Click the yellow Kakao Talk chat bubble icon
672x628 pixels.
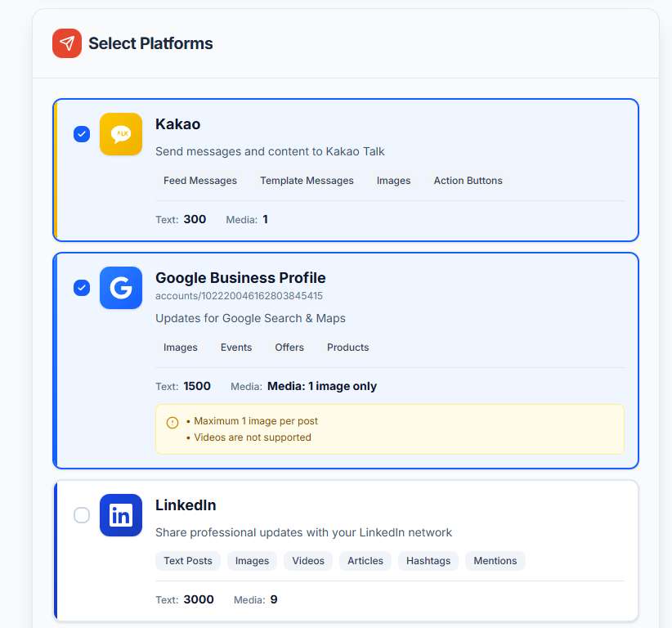click(120, 133)
